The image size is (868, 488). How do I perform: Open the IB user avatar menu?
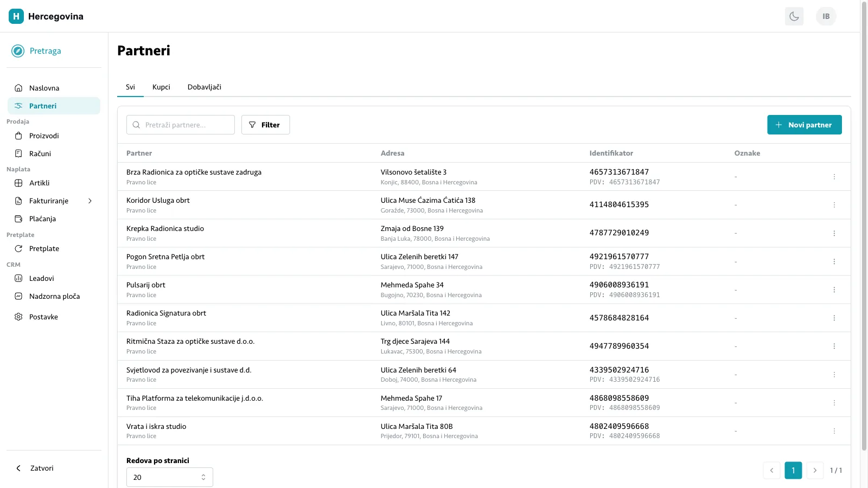(x=826, y=16)
